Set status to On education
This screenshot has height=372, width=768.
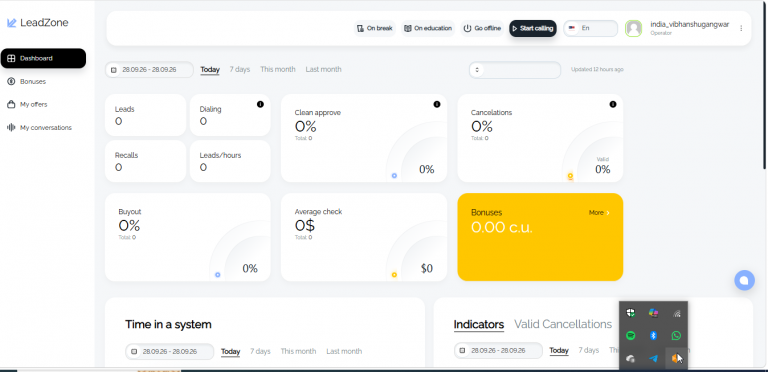coord(428,28)
